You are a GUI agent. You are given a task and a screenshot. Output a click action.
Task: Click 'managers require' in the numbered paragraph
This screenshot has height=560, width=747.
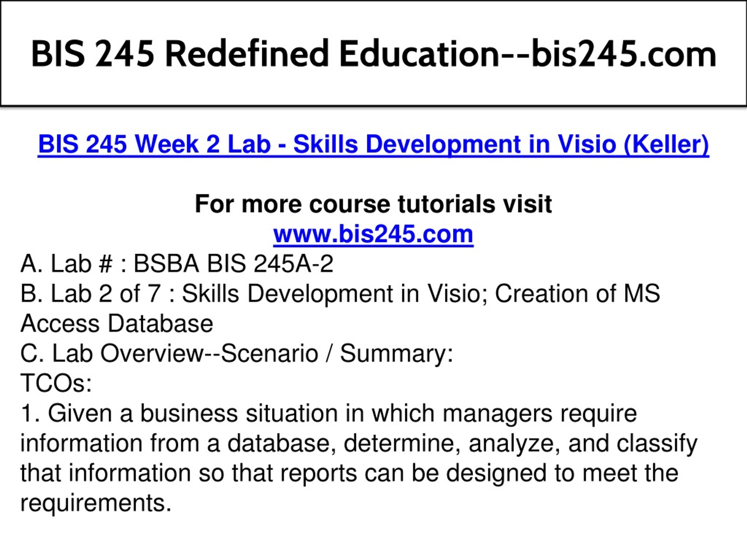540,414
